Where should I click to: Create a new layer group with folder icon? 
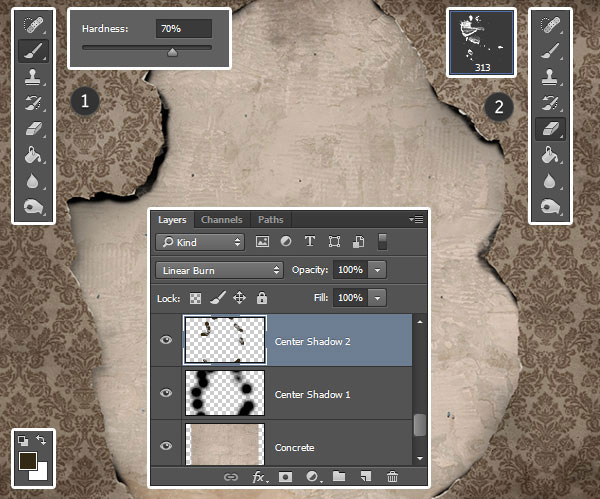[338, 478]
